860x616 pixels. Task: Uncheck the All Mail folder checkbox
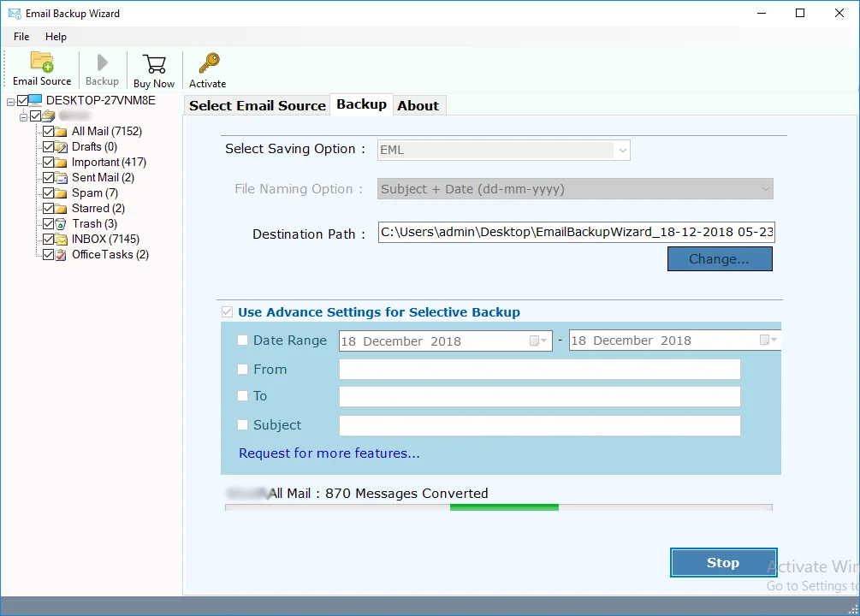(48, 132)
